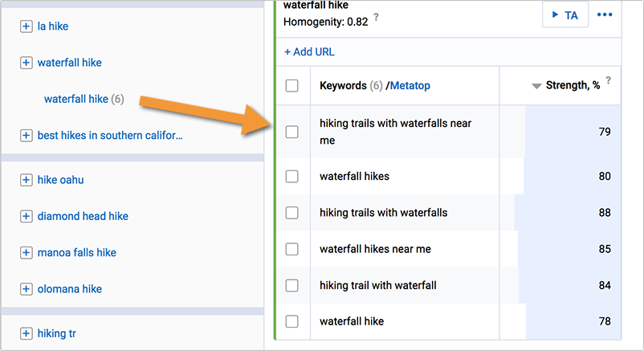Open the three-dots more options menu
644x351 pixels.
pos(605,14)
